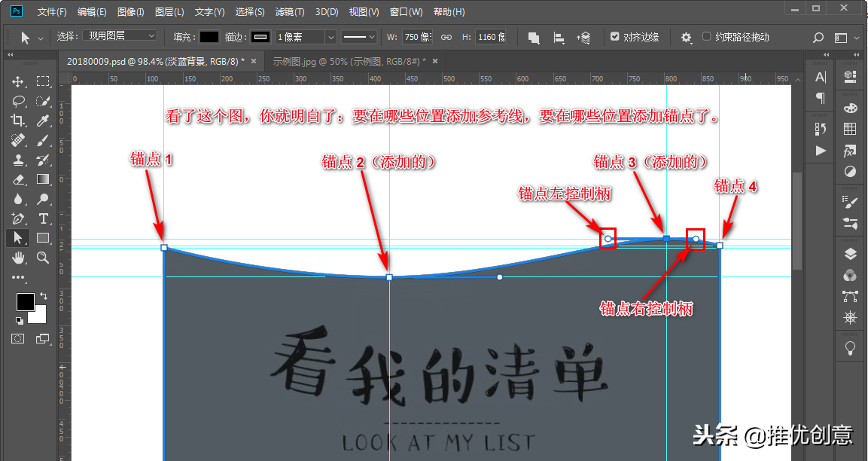Viewport: 868px width, 461px height.
Task: Open the Color panel palette icon
Action: [x=850, y=108]
